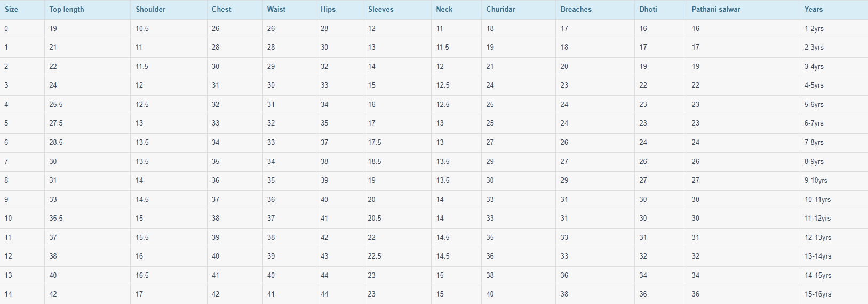
Task: Click the Dhoti column header
Action: click(648, 10)
